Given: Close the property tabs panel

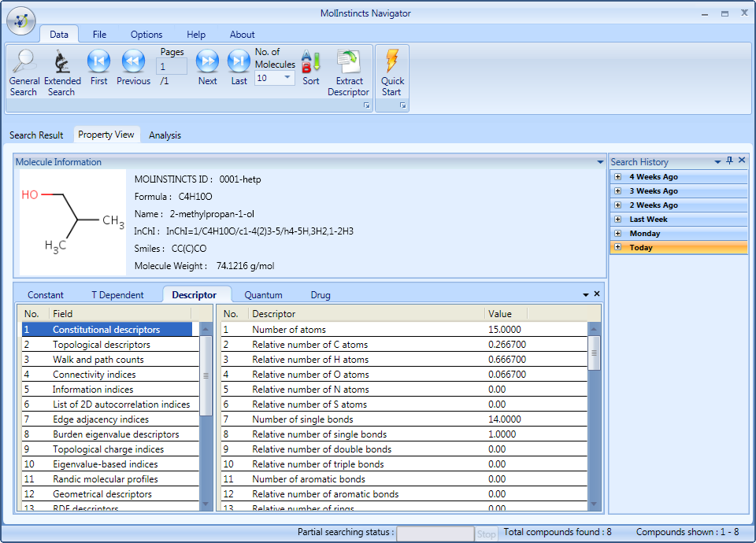Looking at the screenshot, I should [597, 294].
